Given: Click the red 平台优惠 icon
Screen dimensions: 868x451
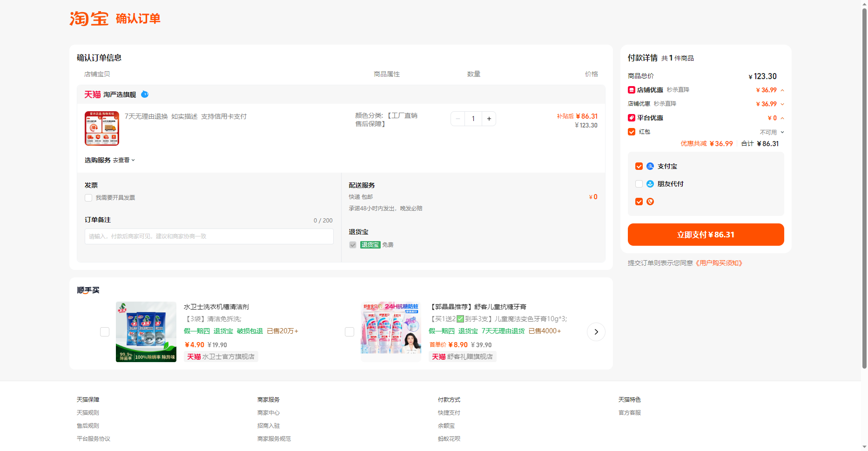Looking at the screenshot, I should pyautogui.click(x=632, y=118).
